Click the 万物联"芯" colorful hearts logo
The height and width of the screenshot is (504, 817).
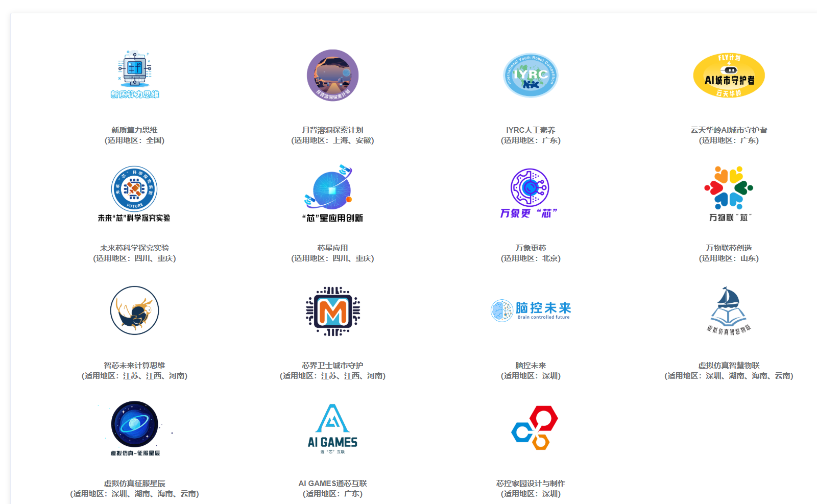[729, 194]
